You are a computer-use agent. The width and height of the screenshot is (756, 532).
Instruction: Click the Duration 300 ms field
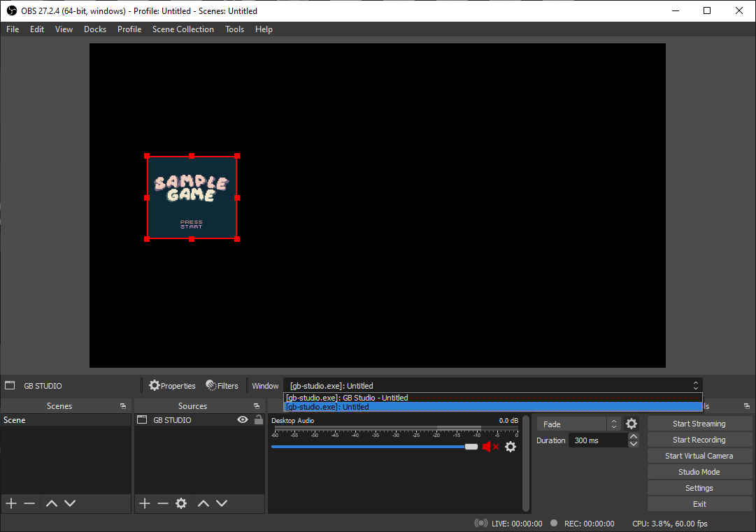pyautogui.click(x=598, y=440)
